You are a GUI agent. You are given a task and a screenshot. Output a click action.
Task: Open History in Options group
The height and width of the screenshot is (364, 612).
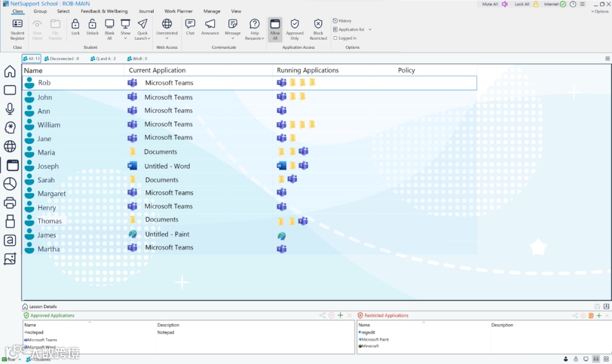click(342, 20)
